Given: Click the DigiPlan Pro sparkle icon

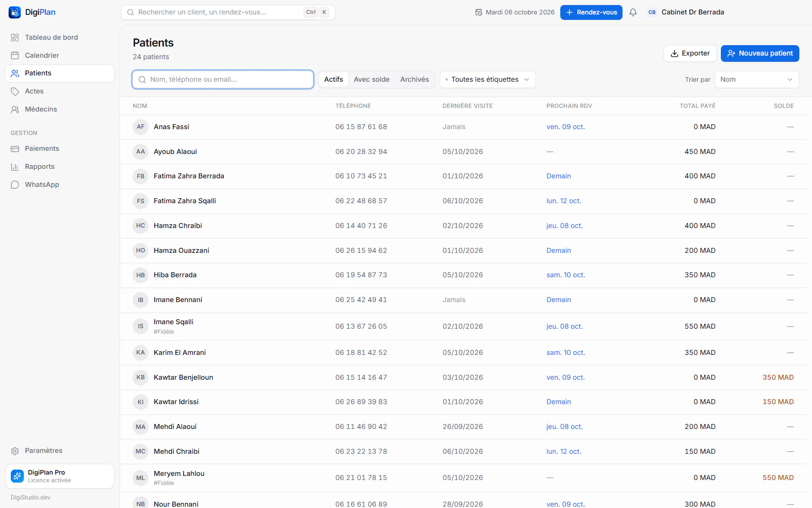Looking at the screenshot, I should tap(17, 476).
